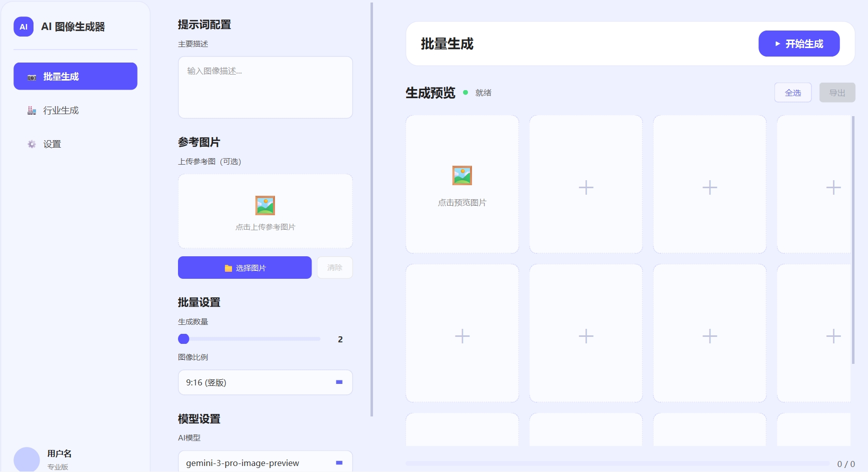Click the dropdown arrow on the 9:16 selector
The image size is (868, 472).
[339, 382]
